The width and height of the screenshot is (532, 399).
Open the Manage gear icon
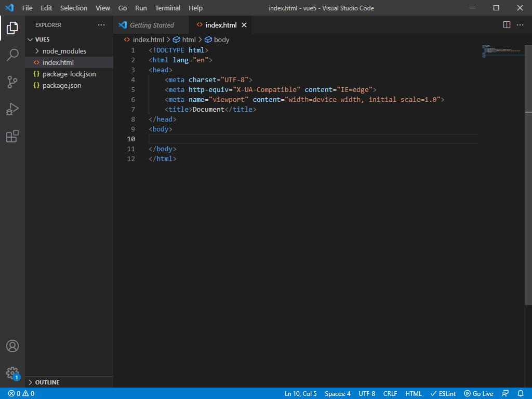(12, 373)
